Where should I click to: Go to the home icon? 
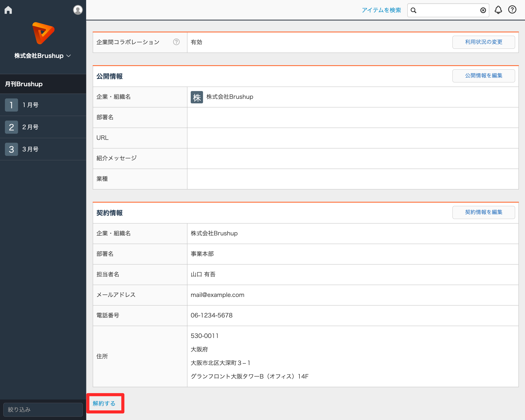[8, 10]
